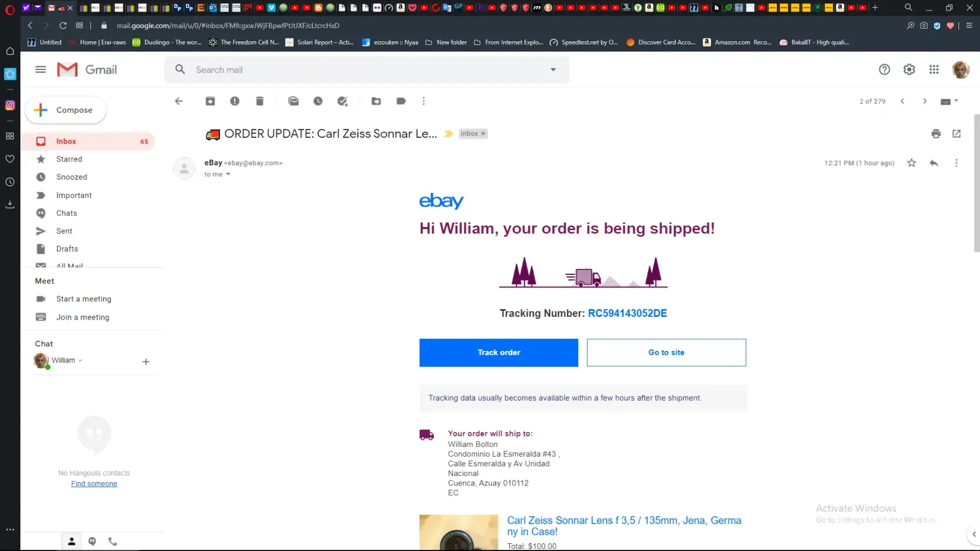Click the browser address bar URL
Image resolution: width=980 pixels, height=551 pixels.
228,25
